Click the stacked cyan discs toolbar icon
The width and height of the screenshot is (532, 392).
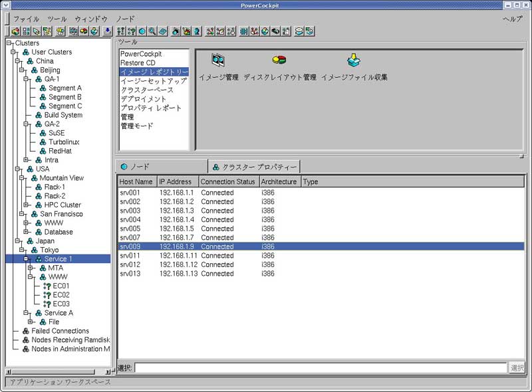tap(299, 31)
